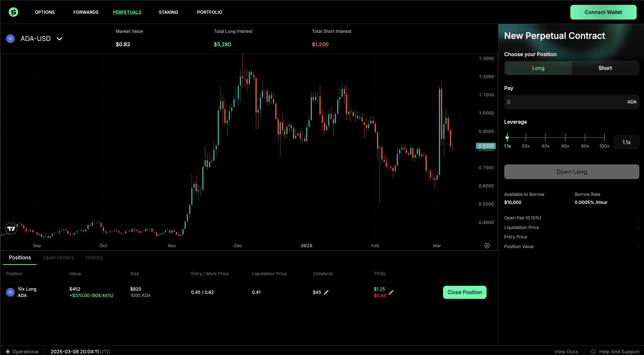The image size is (644, 355).
Task: Open the View Docs link
Action: coord(566,352)
